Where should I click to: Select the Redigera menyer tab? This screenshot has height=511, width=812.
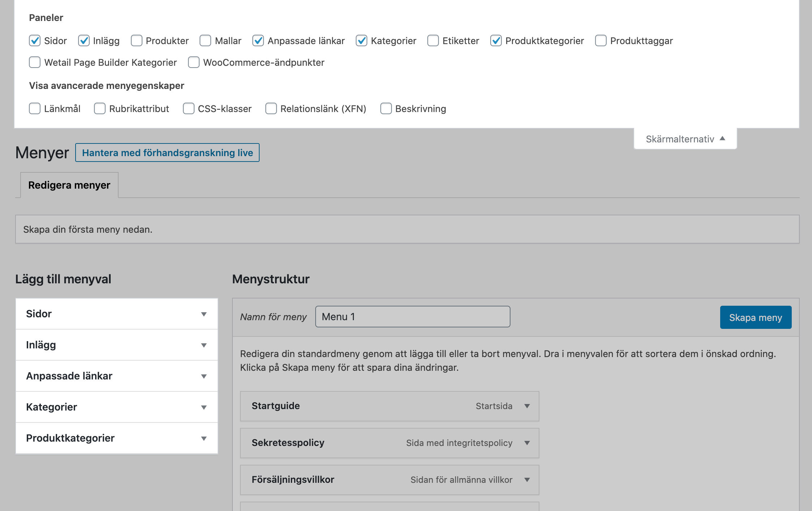(x=69, y=185)
